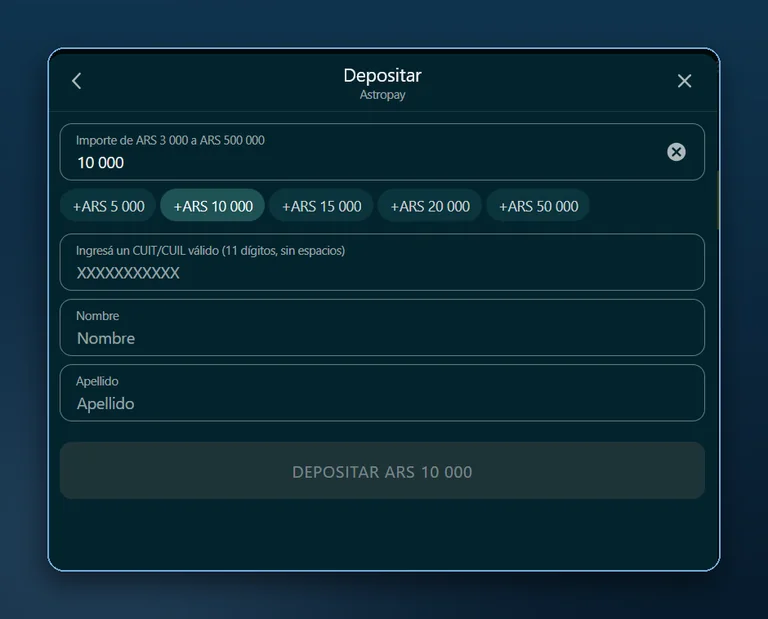Add +ARS 5 000 quick amount
Viewport: 768px width, 619px height.
click(108, 206)
